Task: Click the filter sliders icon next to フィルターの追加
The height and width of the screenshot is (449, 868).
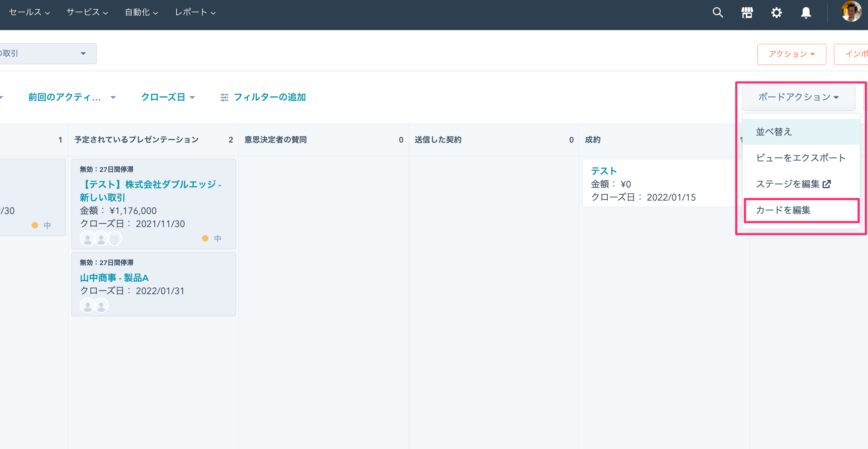Action: click(224, 97)
